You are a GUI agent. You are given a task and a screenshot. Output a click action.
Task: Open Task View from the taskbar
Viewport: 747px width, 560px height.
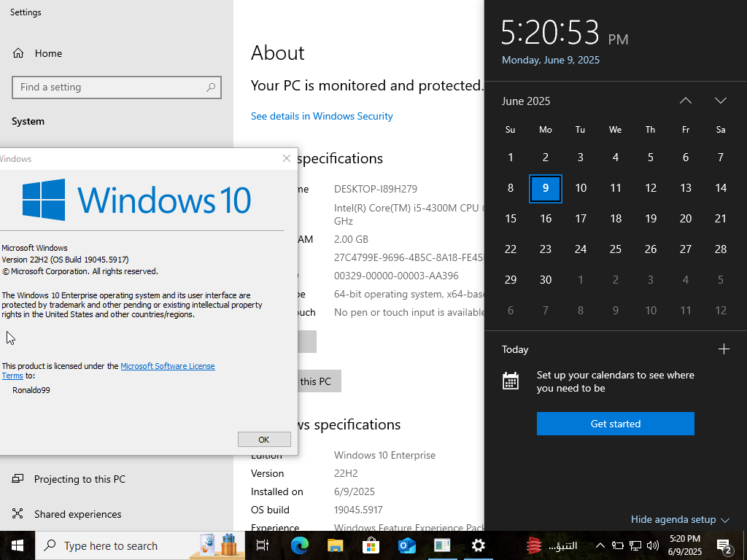click(x=263, y=545)
